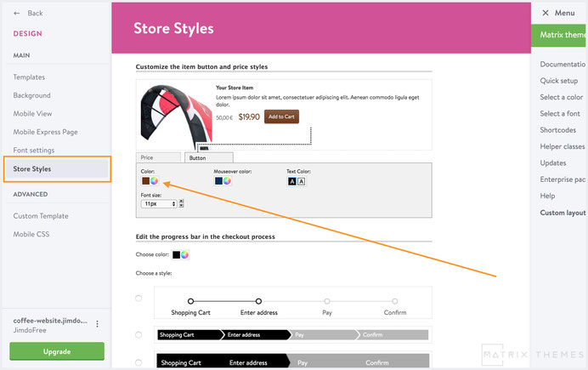The width and height of the screenshot is (588, 370).
Task: Select the black arrow progress bar style
Action: tap(139, 335)
